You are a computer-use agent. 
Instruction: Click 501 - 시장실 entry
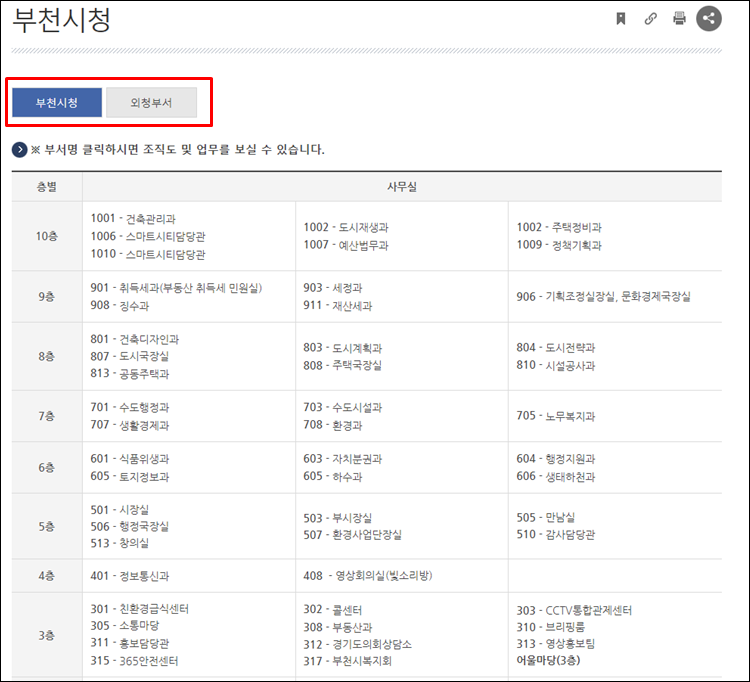(120, 510)
